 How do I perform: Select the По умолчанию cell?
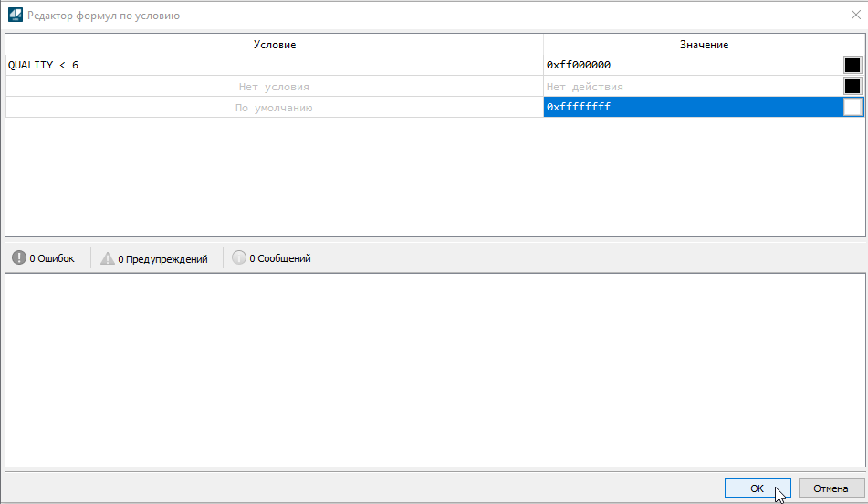[274, 108]
